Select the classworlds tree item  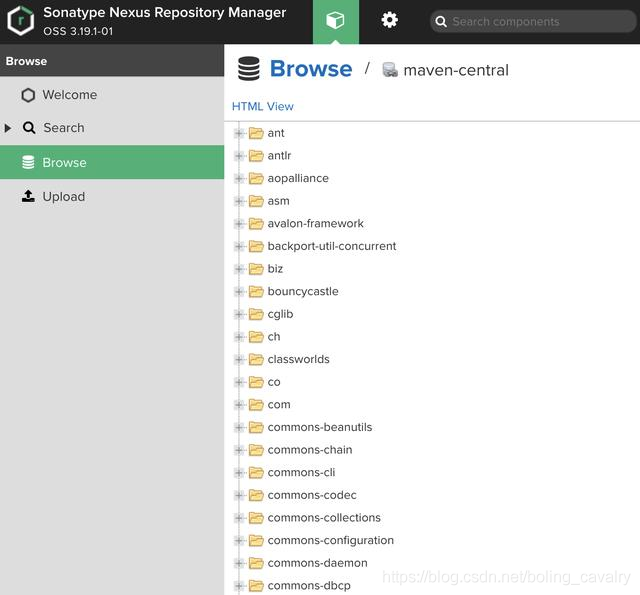click(298, 359)
